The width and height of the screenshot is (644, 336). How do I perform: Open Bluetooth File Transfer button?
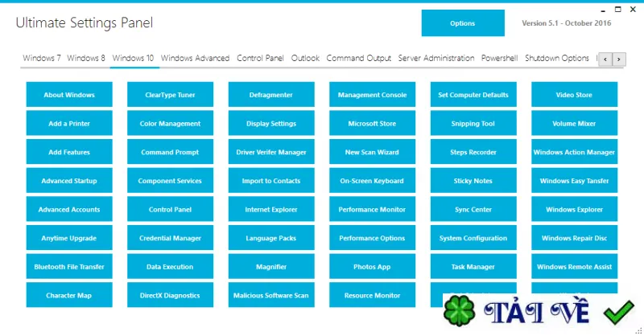pyautogui.click(x=69, y=267)
